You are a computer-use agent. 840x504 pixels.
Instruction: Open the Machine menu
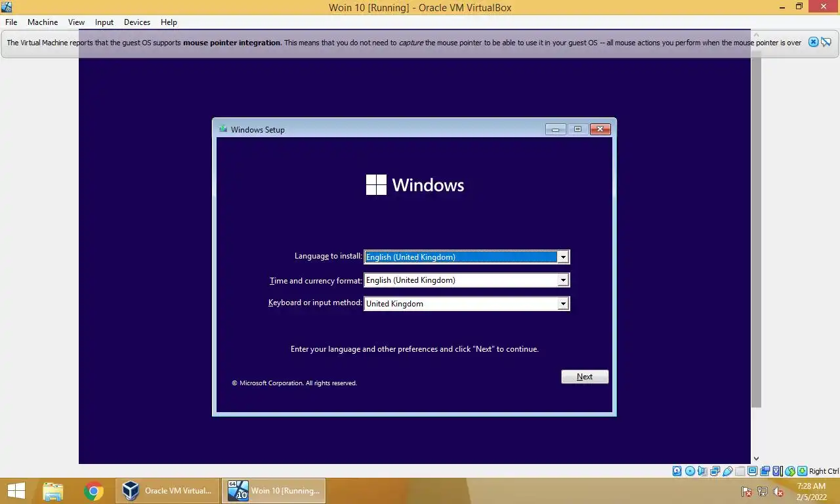coord(43,22)
